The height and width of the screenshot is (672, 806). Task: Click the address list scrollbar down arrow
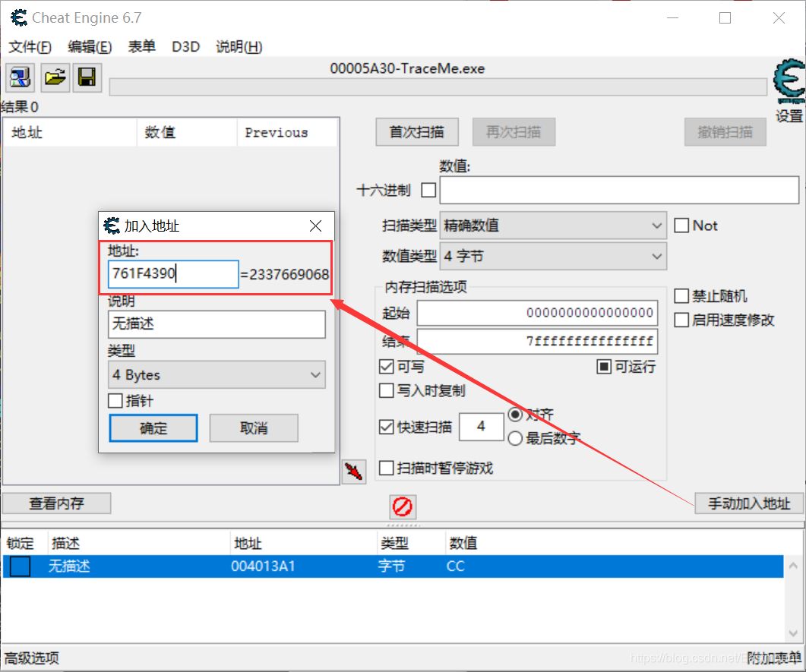pos(793,633)
